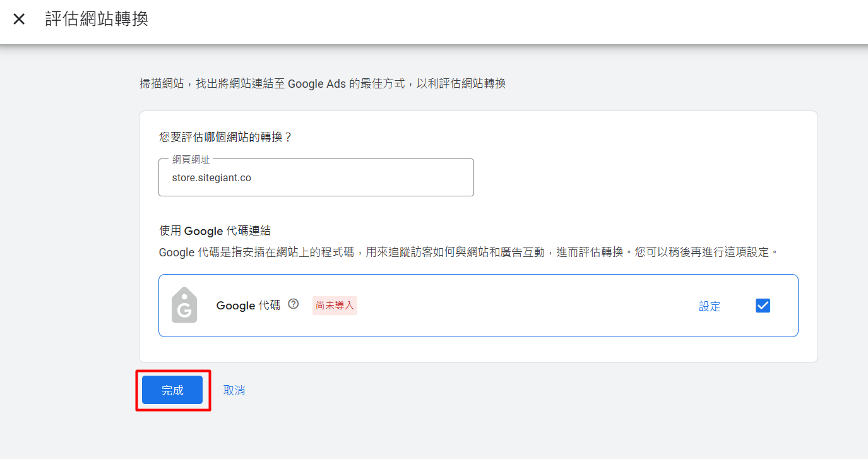Click the gray Google tag logo icon
This screenshot has width=868, height=459.
pyautogui.click(x=184, y=306)
